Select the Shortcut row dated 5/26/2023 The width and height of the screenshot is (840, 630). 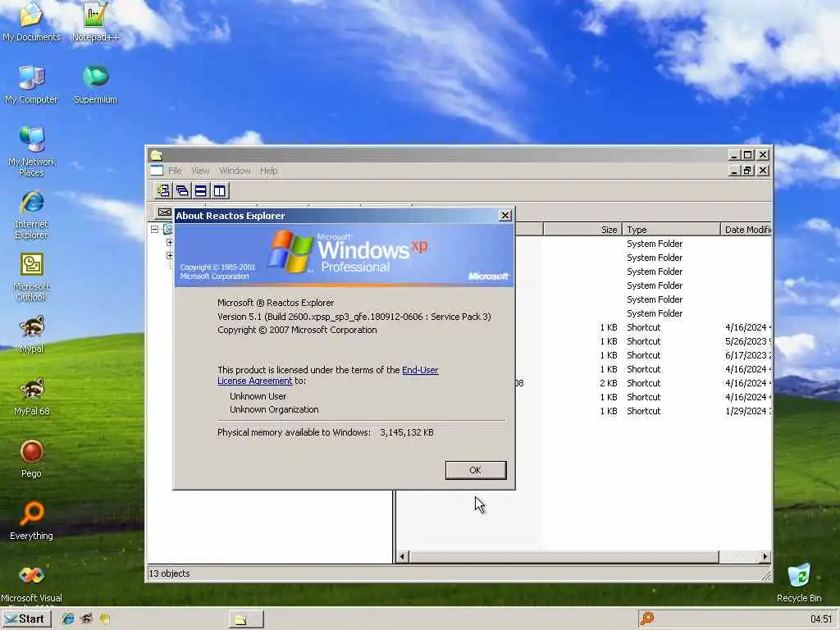click(x=643, y=341)
